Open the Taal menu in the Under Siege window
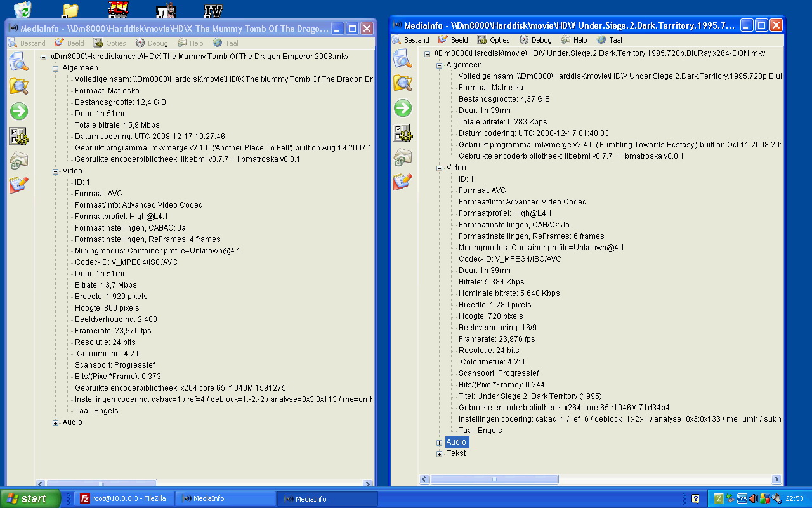Viewport: 812px width, 508px height. coord(609,40)
